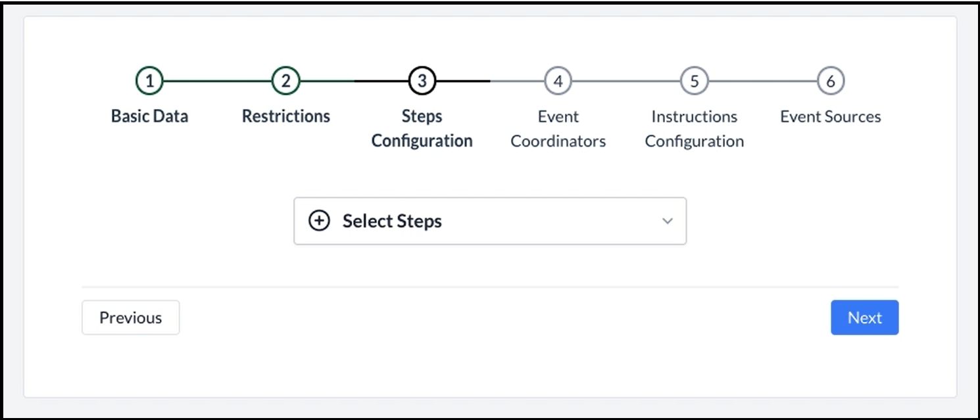Click the step 2 circle icon
The height and width of the screenshot is (420, 980).
click(x=285, y=81)
